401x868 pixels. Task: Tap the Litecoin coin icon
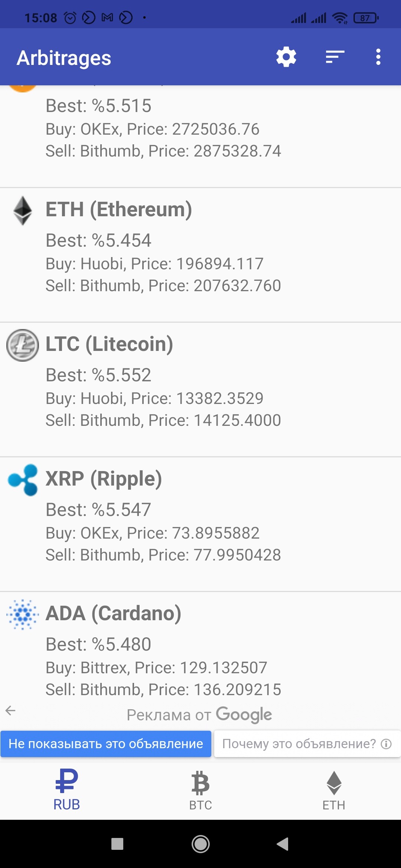click(23, 345)
